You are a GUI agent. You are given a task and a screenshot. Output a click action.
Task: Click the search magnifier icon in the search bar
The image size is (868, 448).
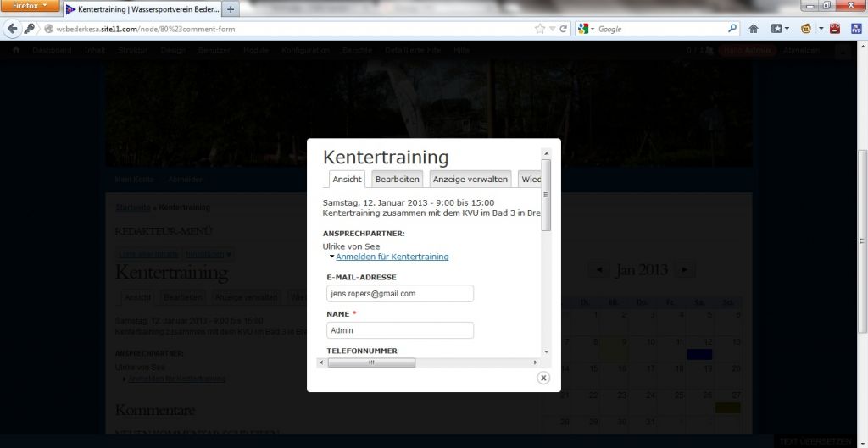733,28
